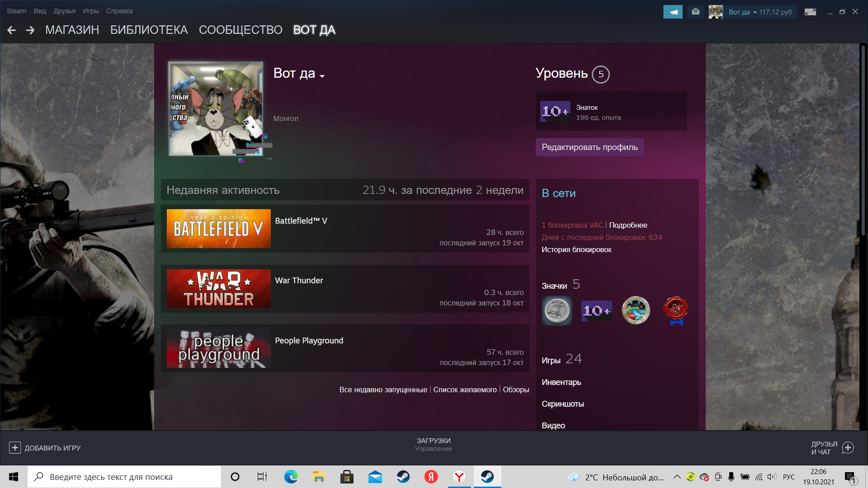
Task: Open the Друзья menu
Action: click(64, 11)
